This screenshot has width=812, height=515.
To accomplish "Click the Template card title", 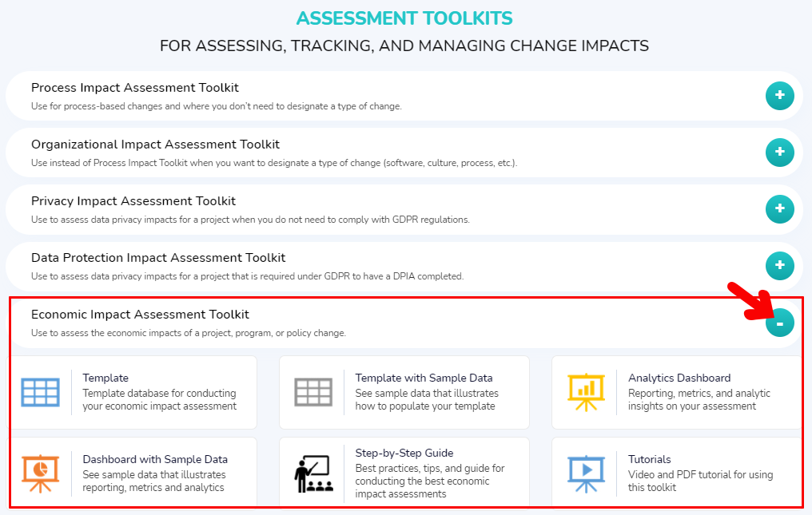I will click(x=105, y=378).
